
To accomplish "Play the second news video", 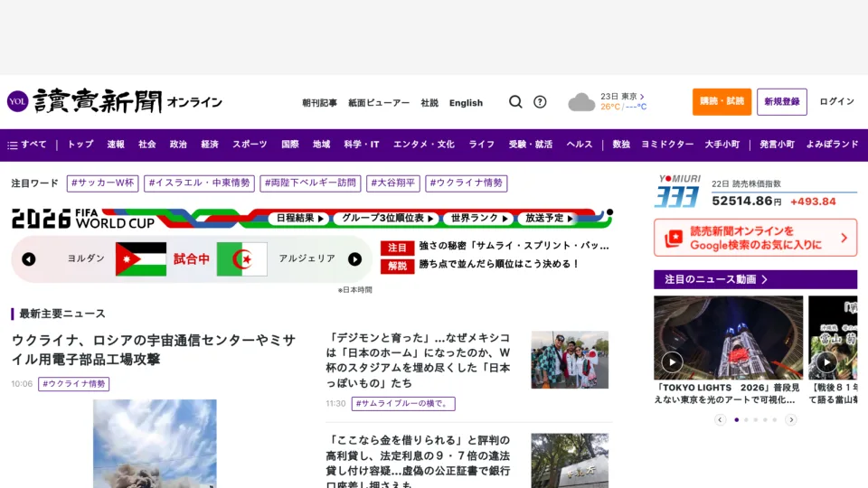I will coord(826,361).
